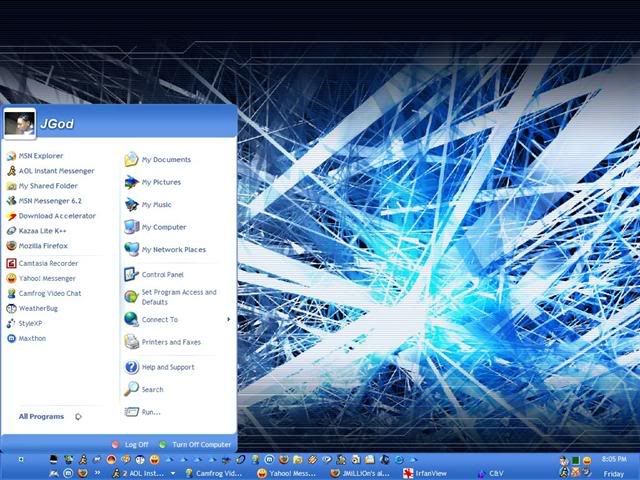640x480 pixels.
Task: Launch Mozilla Firefox from Start menu list
Action: 37,246
